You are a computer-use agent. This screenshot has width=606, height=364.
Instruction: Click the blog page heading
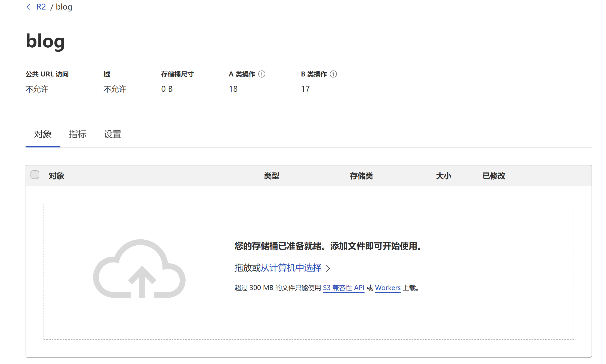(45, 41)
